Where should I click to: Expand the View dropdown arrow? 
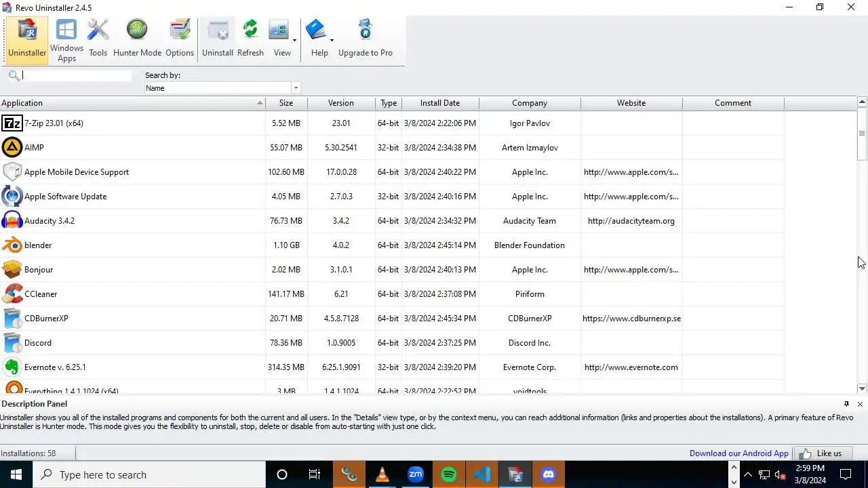pos(294,40)
